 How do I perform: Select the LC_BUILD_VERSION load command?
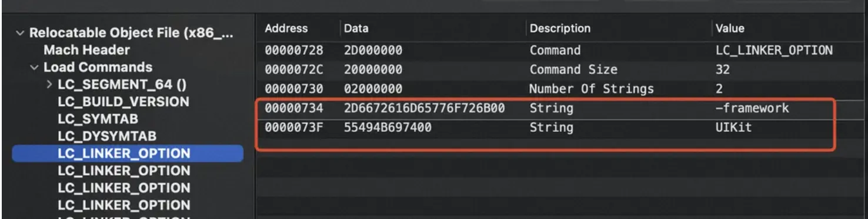[123, 102]
